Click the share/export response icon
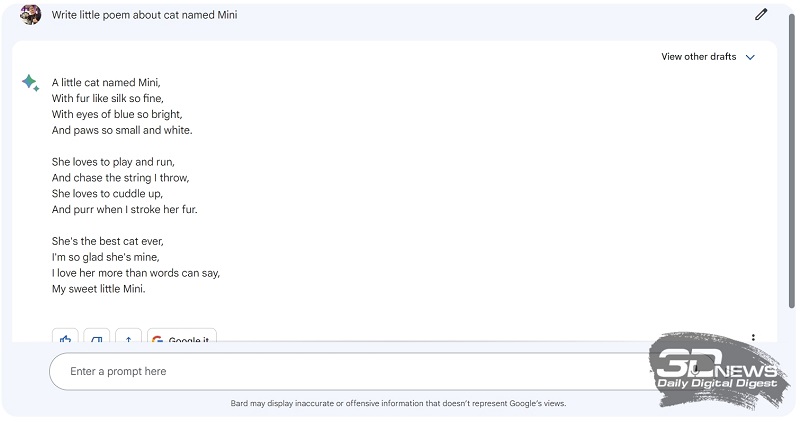800x422 pixels. tap(128, 339)
